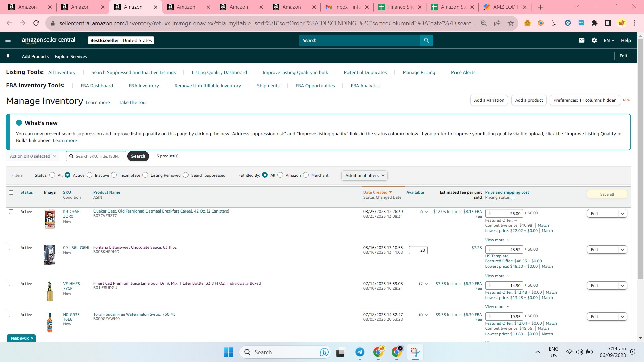The image size is (644, 362).
Task: Select the Listing Removed status filter
Action: click(145, 175)
